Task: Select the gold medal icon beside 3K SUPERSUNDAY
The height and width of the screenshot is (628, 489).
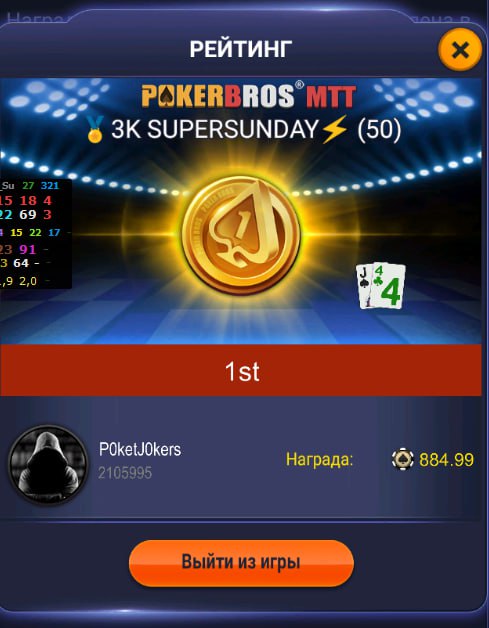Action: pyautogui.click(x=95, y=129)
